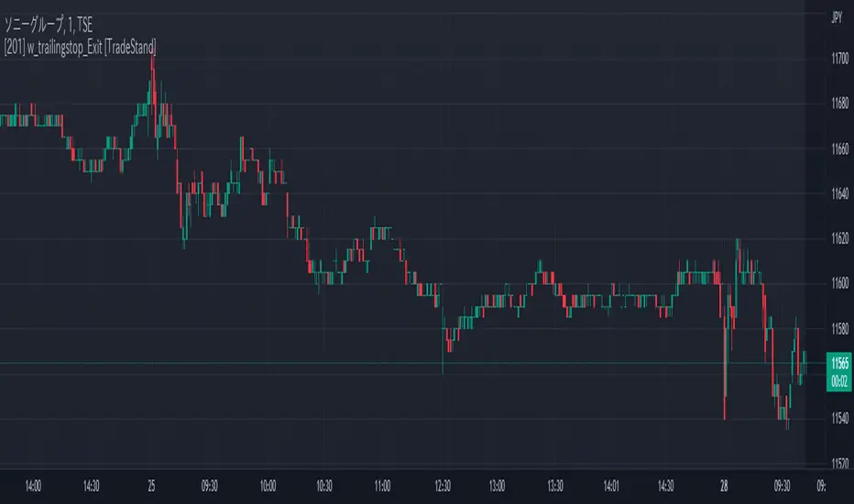Click price axis value 11580
Image resolution: width=854 pixels, height=504 pixels.
[x=839, y=329]
